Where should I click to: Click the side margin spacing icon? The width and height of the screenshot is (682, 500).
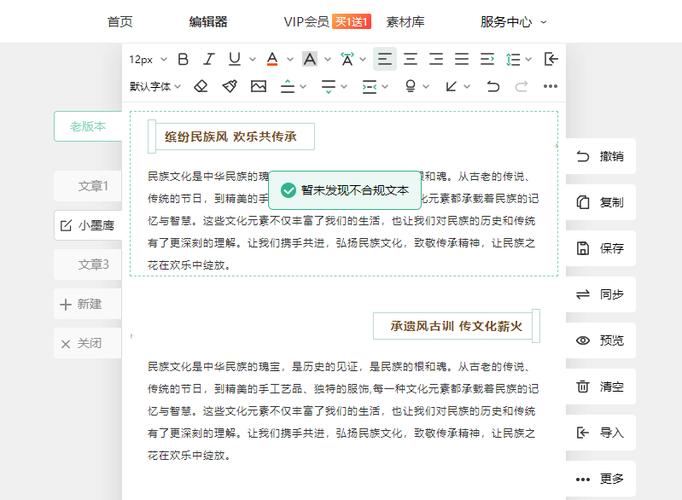pyautogui.click(x=369, y=87)
